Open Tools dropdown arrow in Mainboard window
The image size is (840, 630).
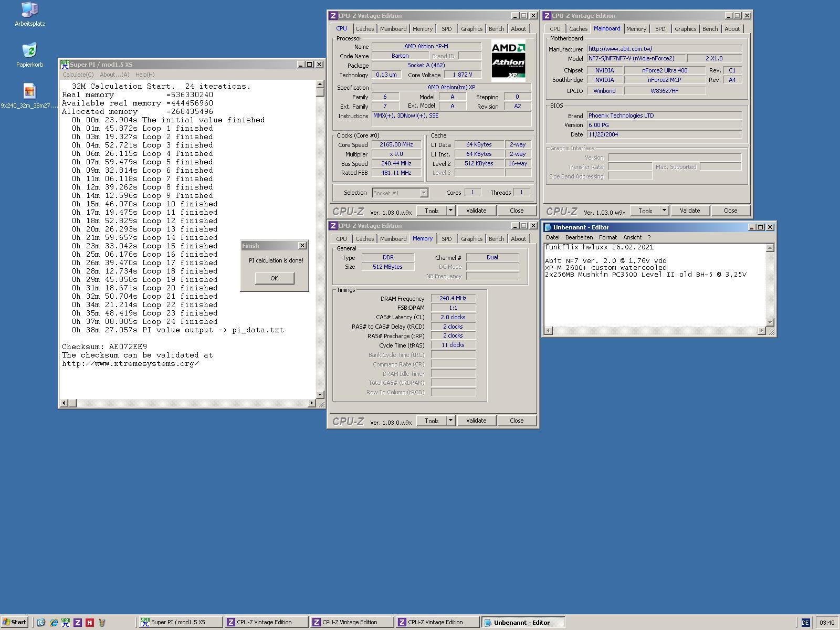664,211
